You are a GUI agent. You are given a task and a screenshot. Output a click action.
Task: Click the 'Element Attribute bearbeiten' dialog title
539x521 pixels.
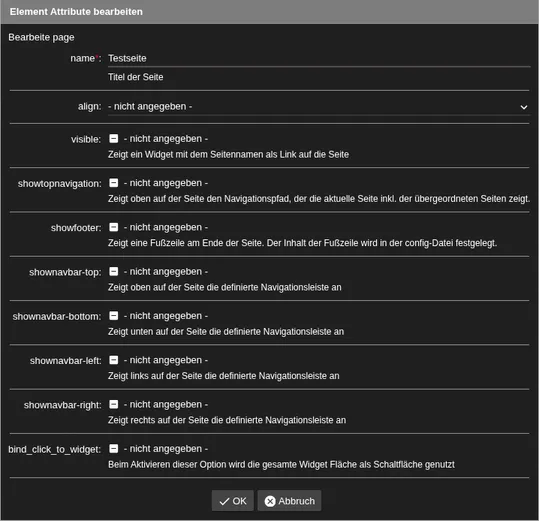76,12
